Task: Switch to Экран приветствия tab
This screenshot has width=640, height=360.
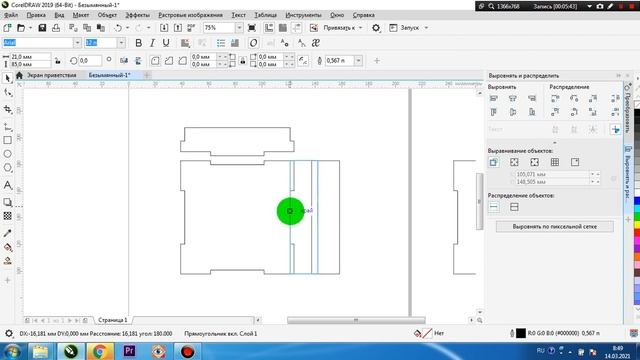Action: 51,75
